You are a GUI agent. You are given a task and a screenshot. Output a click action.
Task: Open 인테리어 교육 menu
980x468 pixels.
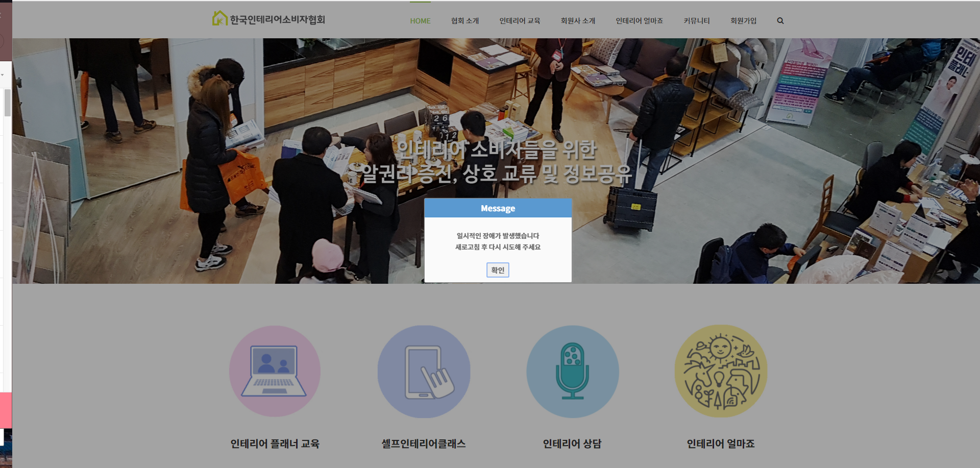520,21
